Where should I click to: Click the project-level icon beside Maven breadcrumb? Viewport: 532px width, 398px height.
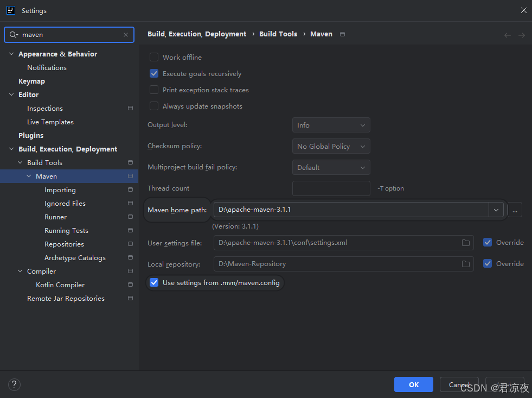342,34
